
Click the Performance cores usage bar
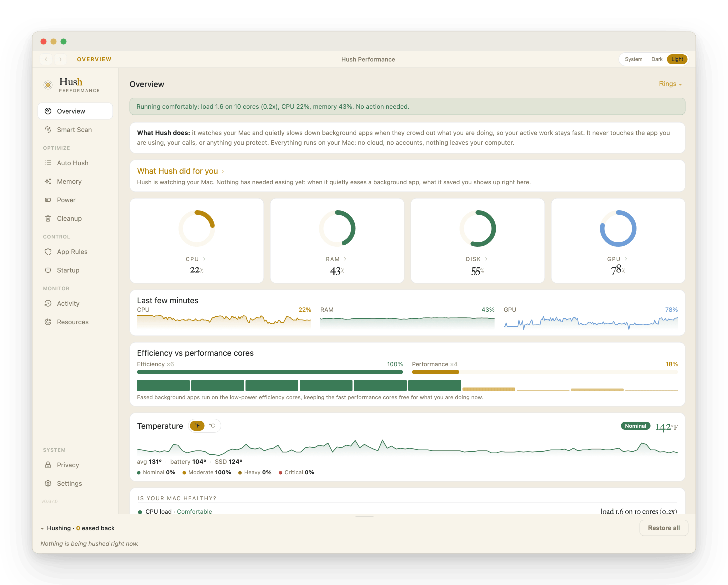tap(545, 372)
